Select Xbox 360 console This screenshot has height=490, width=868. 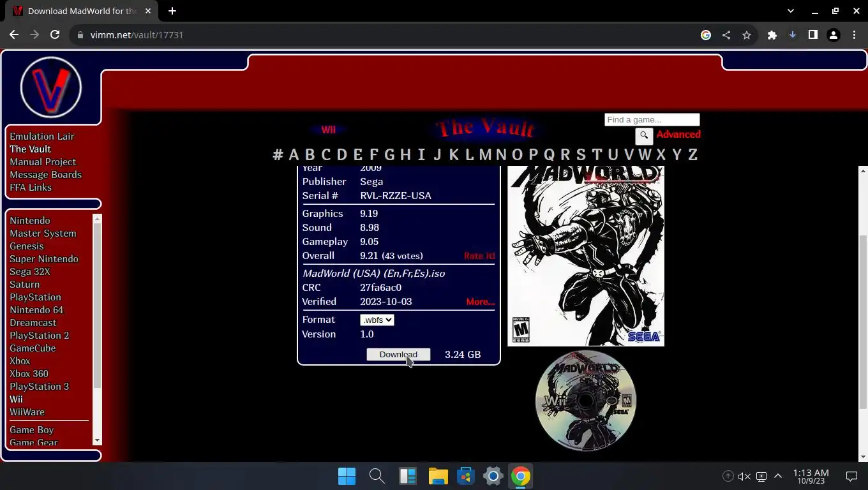tap(29, 374)
